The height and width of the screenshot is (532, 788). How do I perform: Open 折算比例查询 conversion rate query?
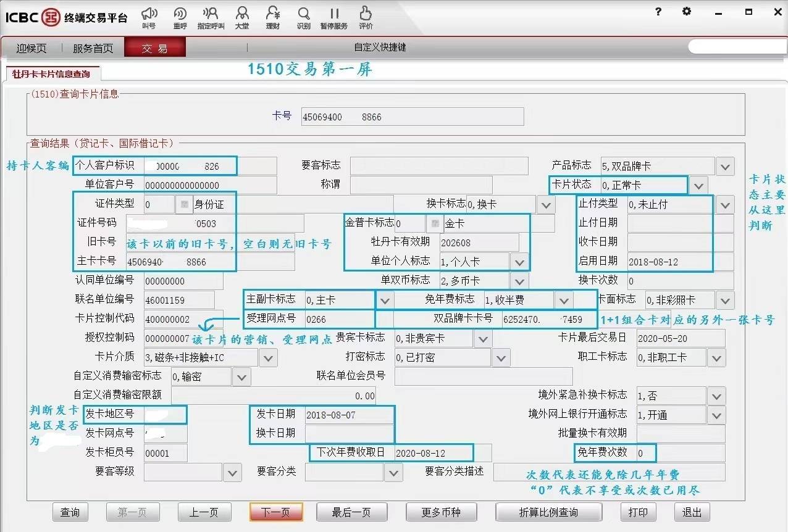click(549, 512)
